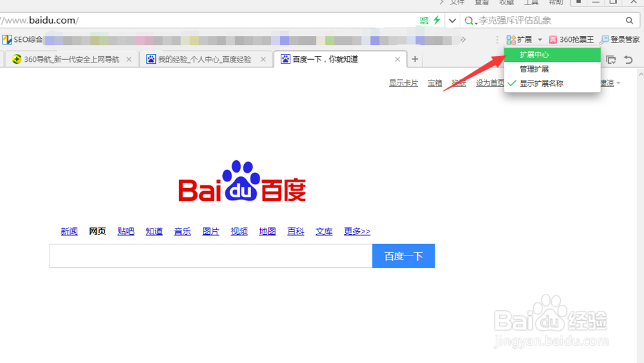This screenshot has width=644, height=363.
Task: Open the QR code icon in address bar
Action: pos(424,20)
